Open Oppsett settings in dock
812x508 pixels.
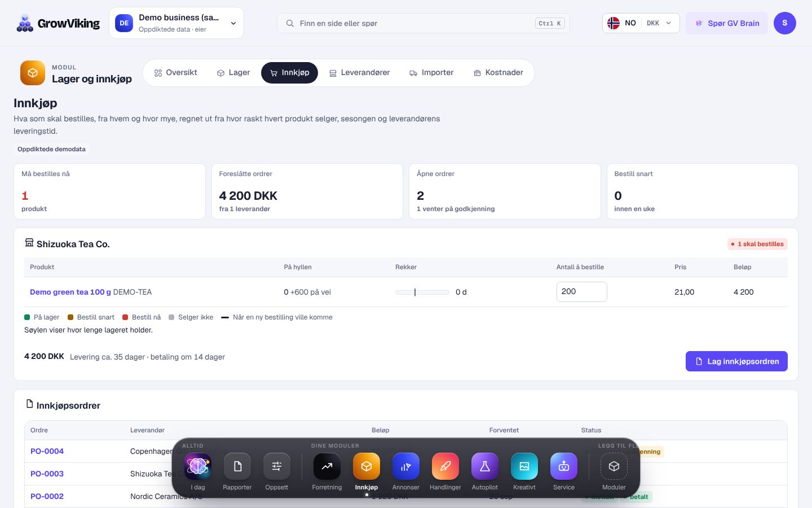tap(277, 466)
